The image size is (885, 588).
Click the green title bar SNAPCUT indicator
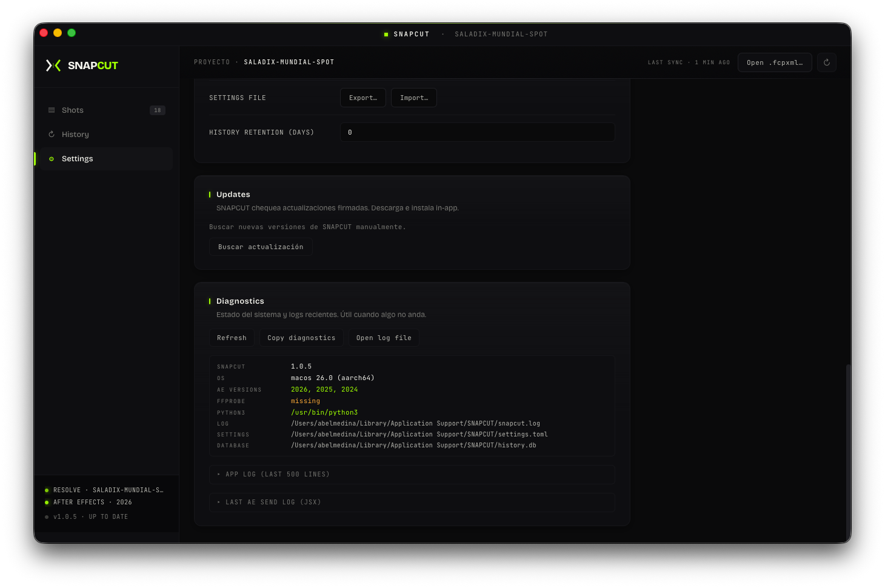tap(386, 35)
